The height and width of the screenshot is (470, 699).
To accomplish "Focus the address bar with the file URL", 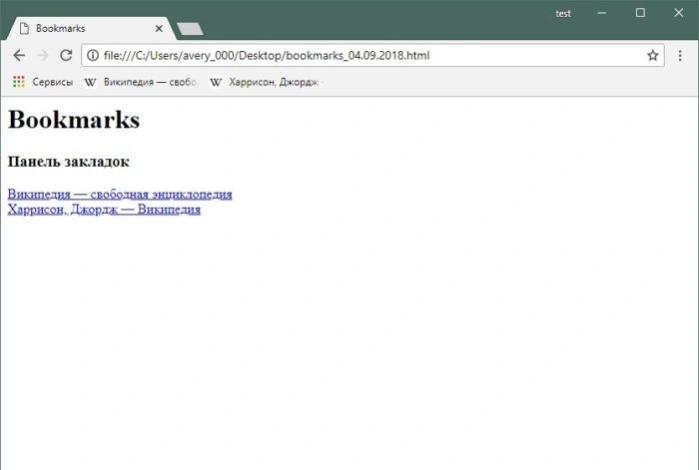I will [372, 55].
